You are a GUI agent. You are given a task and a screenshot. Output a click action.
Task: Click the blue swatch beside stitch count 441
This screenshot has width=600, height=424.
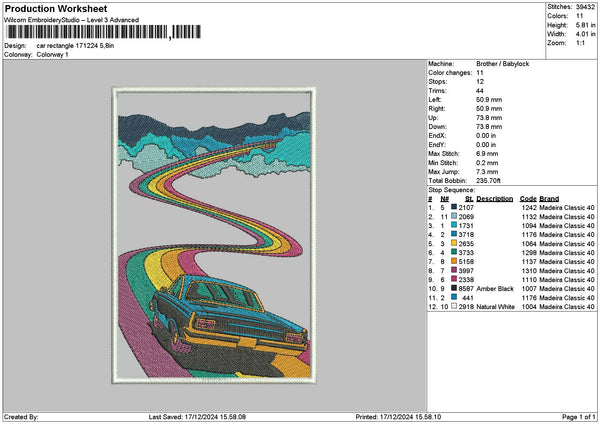click(454, 297)
